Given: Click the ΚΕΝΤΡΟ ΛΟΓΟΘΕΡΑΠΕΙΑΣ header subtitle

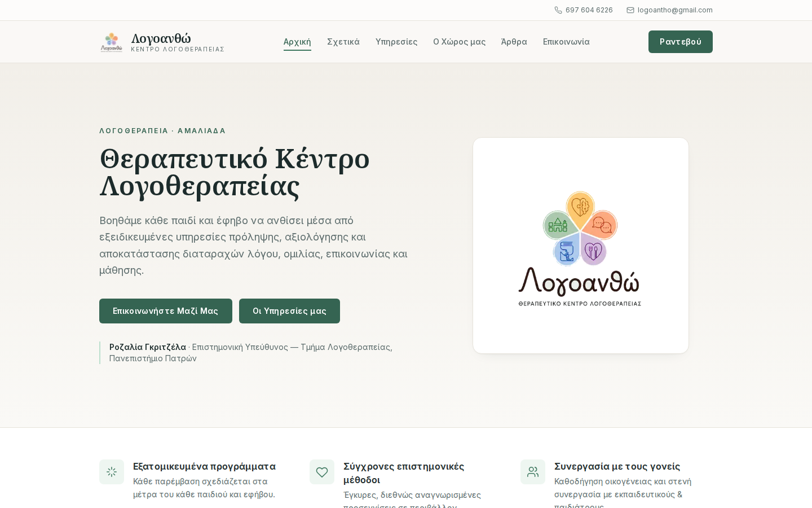Looking at the screenshot, I should tap(178, 50).
